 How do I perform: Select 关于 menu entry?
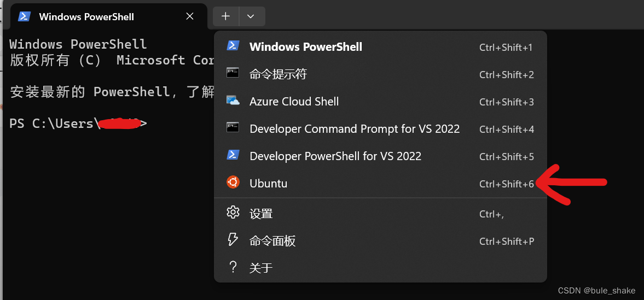point(380,268)
